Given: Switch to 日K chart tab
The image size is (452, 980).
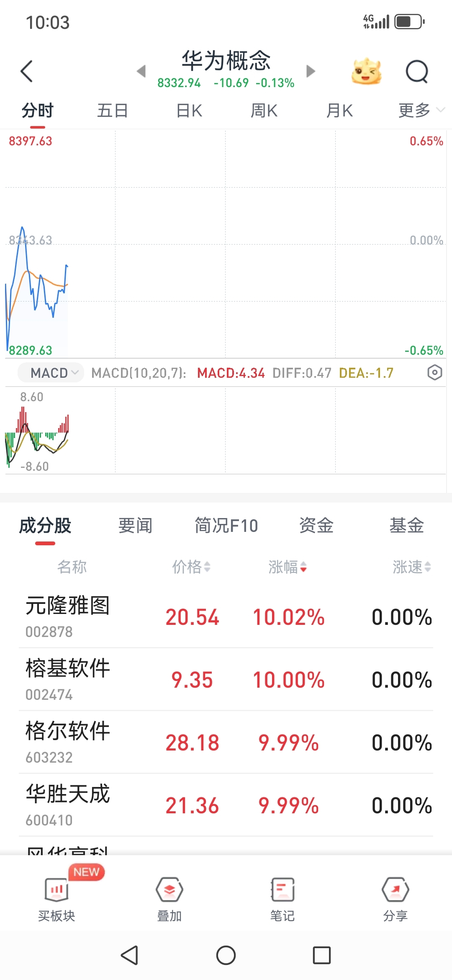Looking at the screenshot, I should coord(189,111).
